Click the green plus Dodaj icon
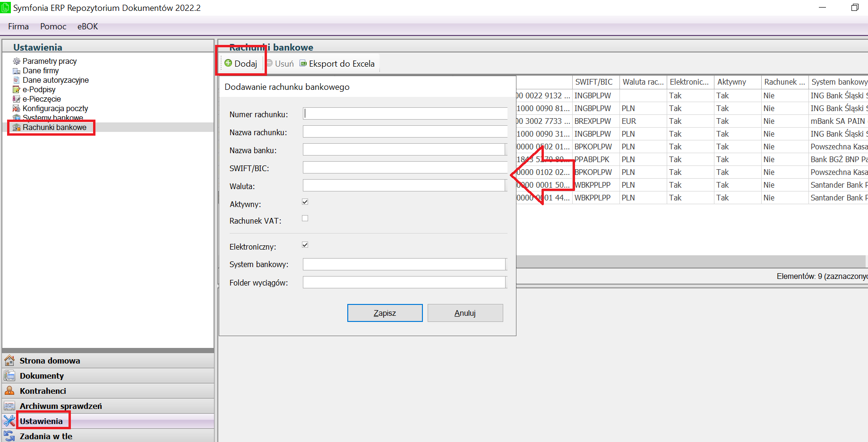Image resolution: width=868 pixels, height=442 pixels. tap(228, 63)
